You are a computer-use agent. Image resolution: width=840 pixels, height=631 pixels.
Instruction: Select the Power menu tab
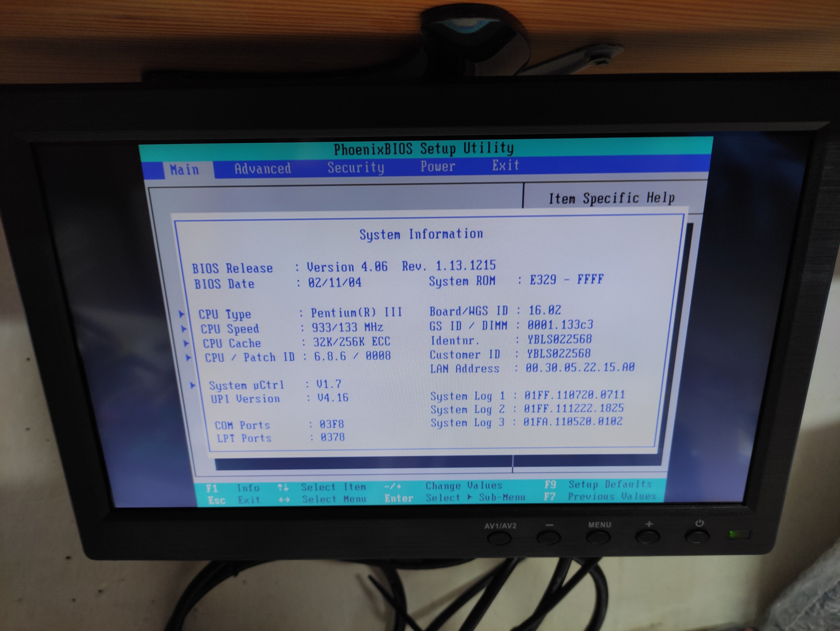437,167
